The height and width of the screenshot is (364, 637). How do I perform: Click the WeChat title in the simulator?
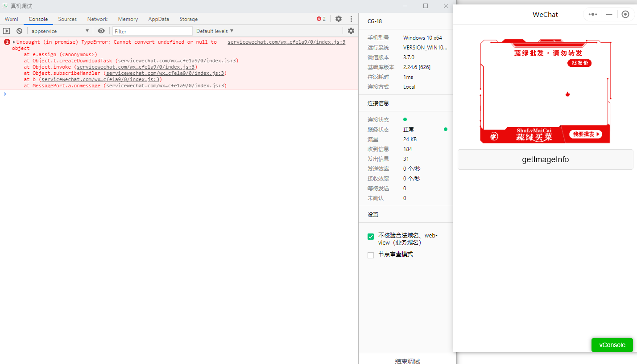tap(545, 15)
